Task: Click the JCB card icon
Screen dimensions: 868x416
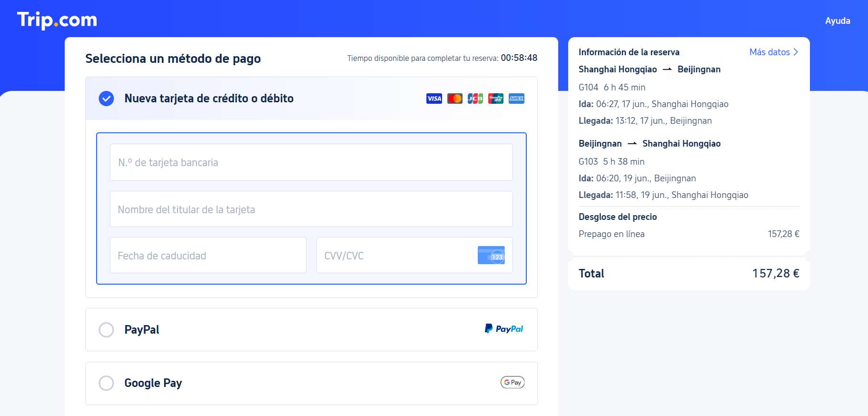Action: click(x=475, y=99)
